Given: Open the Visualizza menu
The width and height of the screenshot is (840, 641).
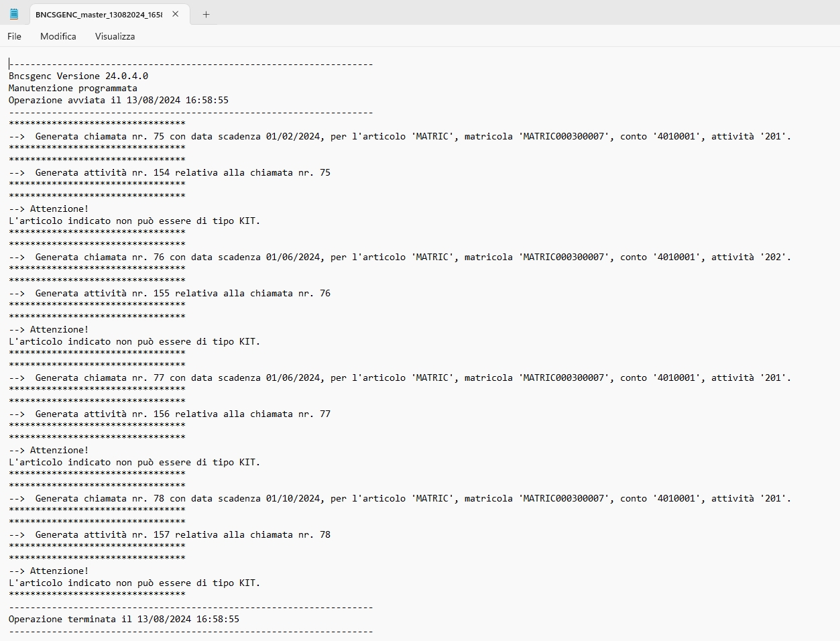Looking at the screenshot, I should 115,36.
